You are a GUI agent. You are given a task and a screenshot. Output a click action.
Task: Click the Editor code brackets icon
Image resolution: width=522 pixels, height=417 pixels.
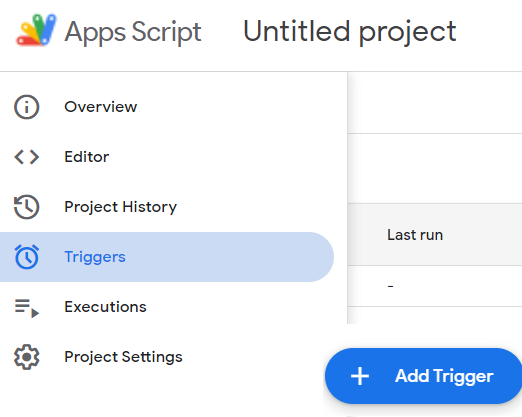(x=27, y=157)
